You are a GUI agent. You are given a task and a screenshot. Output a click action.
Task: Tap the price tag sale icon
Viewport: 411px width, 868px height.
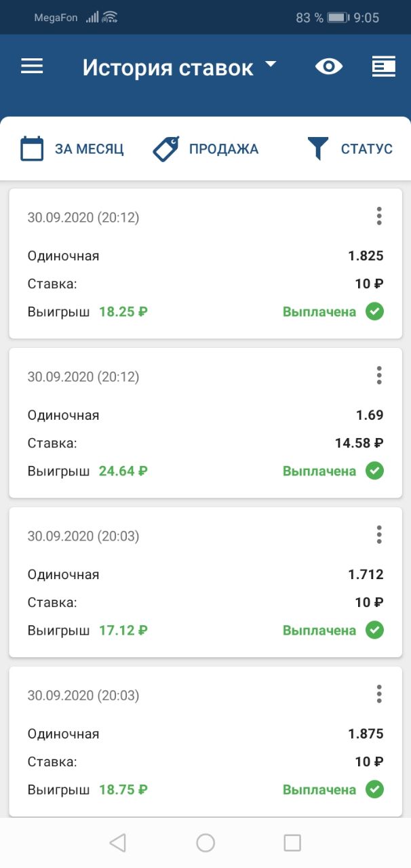pyautogui.click(x=166, y=149)
